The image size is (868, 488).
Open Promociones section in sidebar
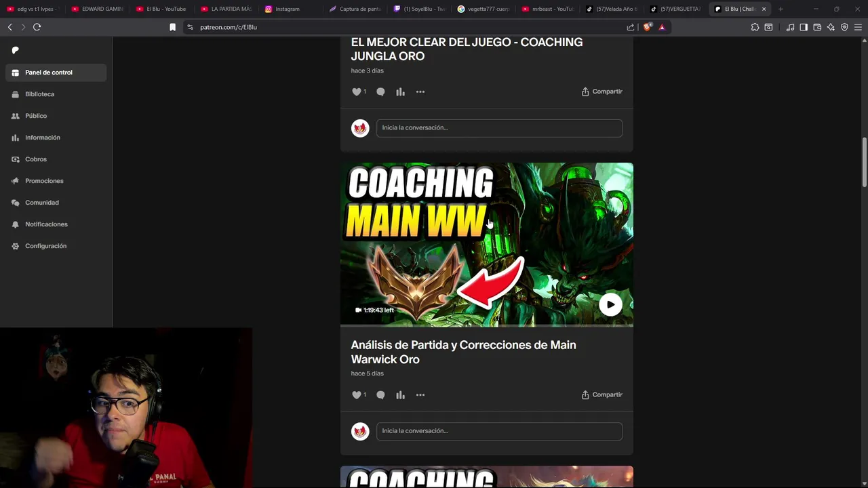tap(56, 181)
